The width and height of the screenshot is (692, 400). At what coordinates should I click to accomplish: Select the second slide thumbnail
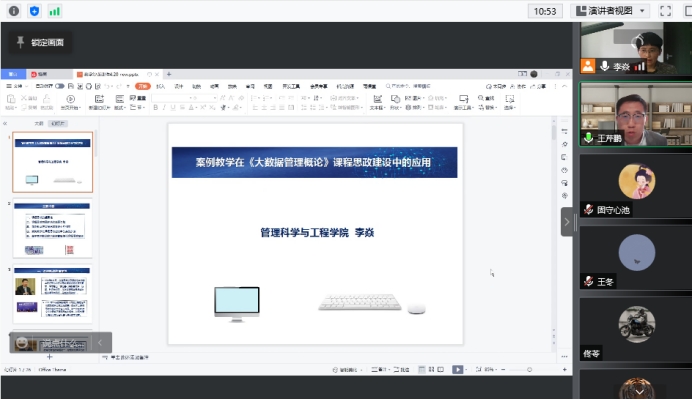(52, 229)
